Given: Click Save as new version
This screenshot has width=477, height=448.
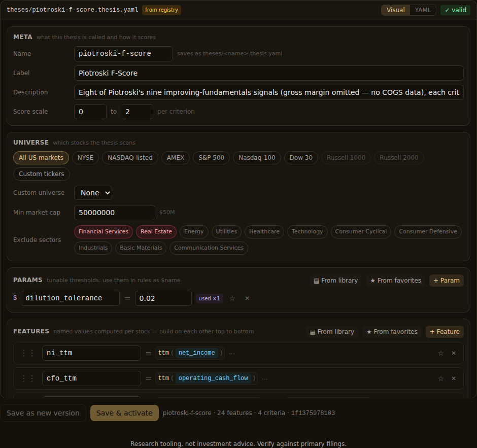Looking at the screenshot, I should point(43,413).
